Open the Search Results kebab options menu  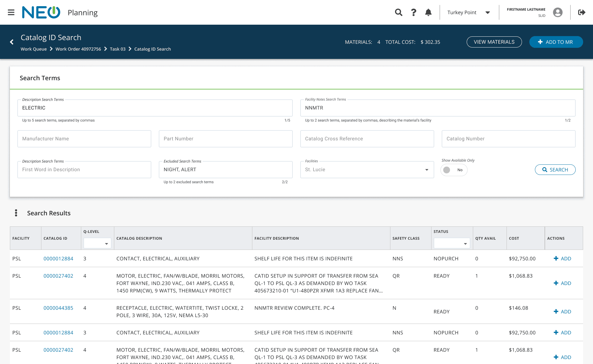coord(16,213)
